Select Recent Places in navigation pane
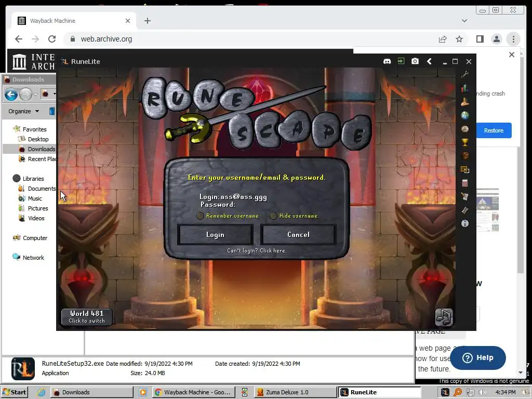This screenshot has height=399, width=532. point(42,159)
